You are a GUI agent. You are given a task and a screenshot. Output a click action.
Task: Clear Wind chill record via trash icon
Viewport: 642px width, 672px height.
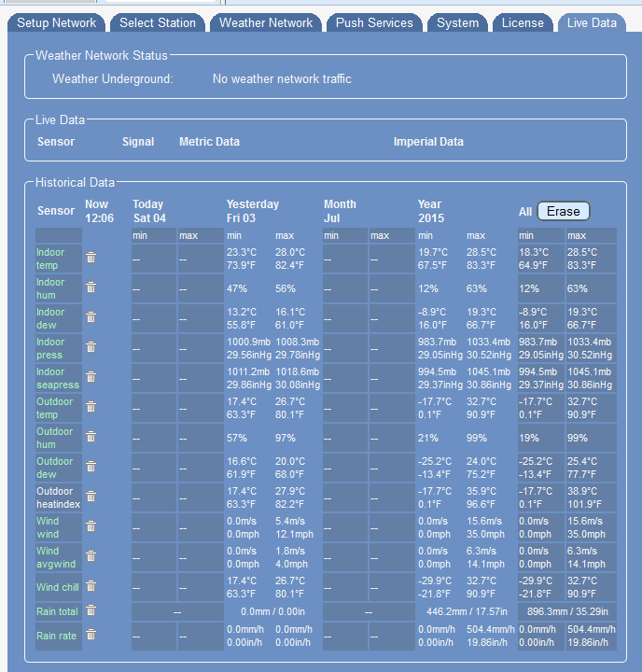[x=91, y=586]
